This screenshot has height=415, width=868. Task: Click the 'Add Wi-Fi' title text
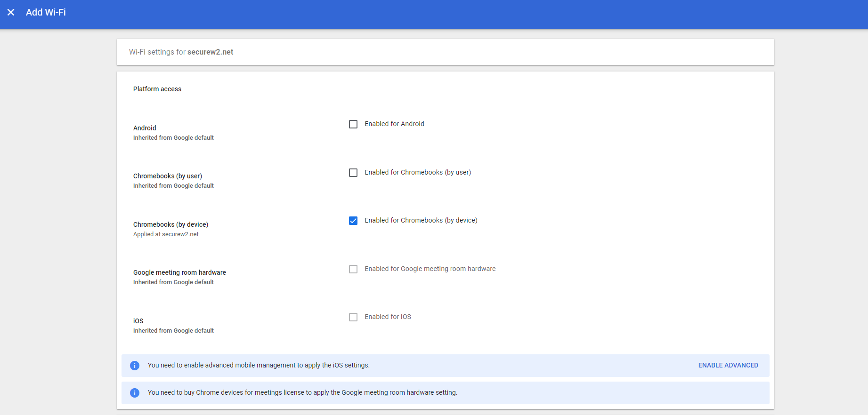46,12
